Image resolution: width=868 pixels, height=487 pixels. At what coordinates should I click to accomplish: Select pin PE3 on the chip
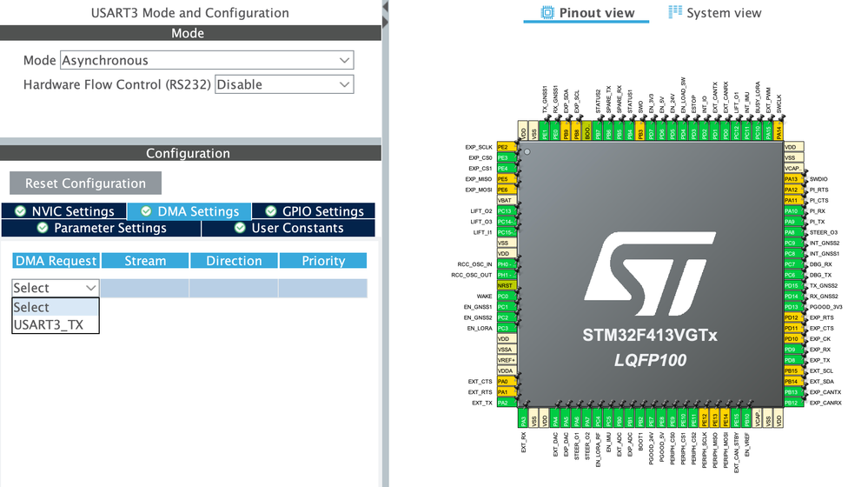click(x=507, y=158)
